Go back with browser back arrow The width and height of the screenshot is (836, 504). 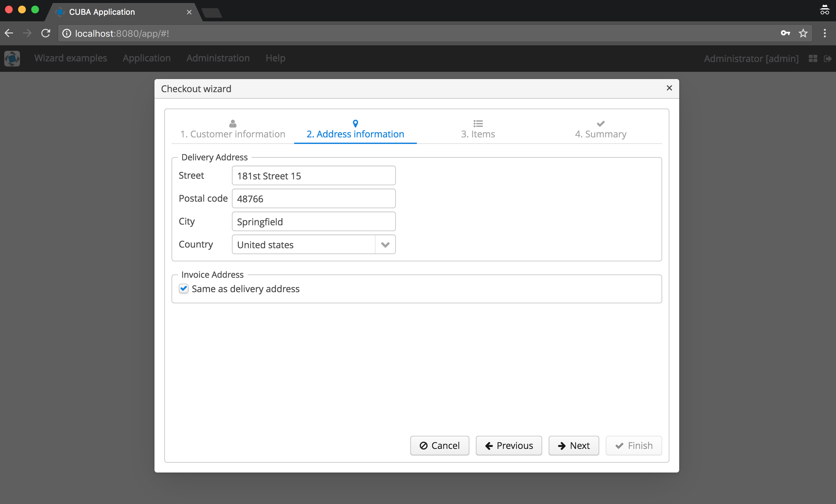[9, 33]
